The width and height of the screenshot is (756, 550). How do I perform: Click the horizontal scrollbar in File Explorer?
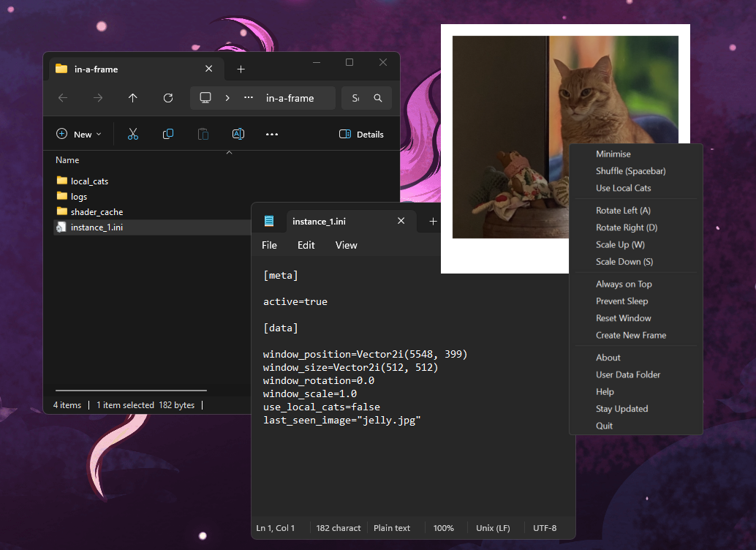pos(131,390)
